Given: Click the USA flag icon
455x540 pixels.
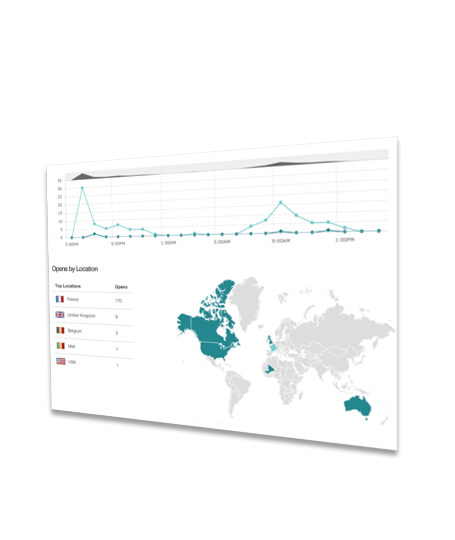Looking at the screenshot, I should click(x=61, y=361).
